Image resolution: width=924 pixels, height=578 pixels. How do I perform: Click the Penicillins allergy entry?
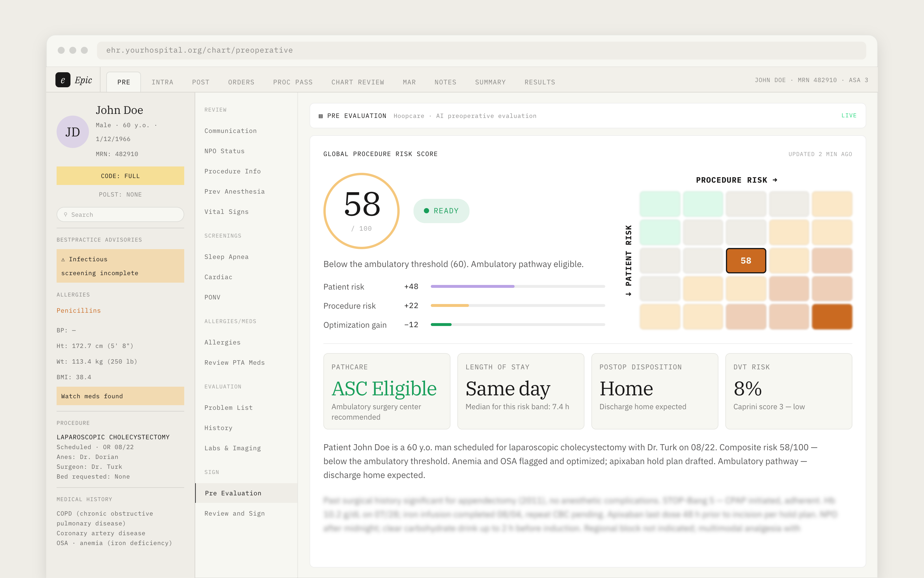tap(79, 310)
